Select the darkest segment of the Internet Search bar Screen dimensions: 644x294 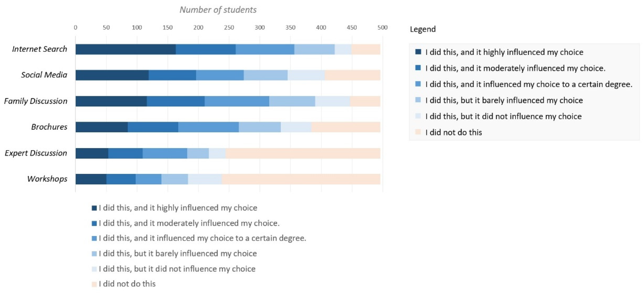pyautogui.click(x=125, y=49)
